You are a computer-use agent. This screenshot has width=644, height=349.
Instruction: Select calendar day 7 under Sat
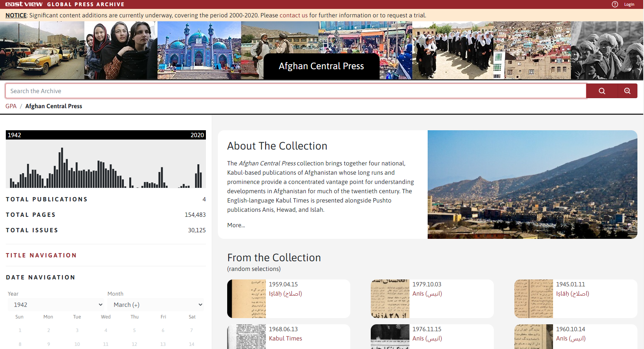click(x=192, y=330)
